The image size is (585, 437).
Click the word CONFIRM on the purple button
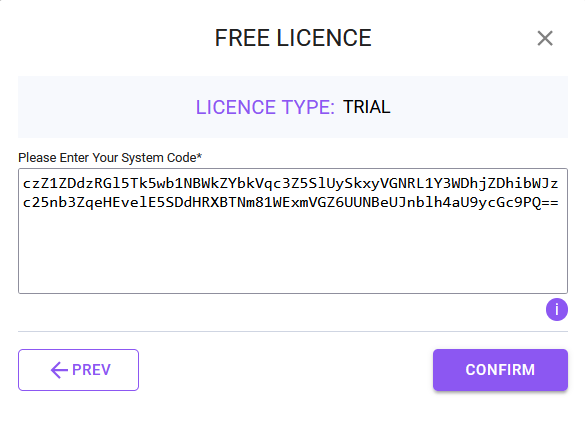click(x=500, y=370)
